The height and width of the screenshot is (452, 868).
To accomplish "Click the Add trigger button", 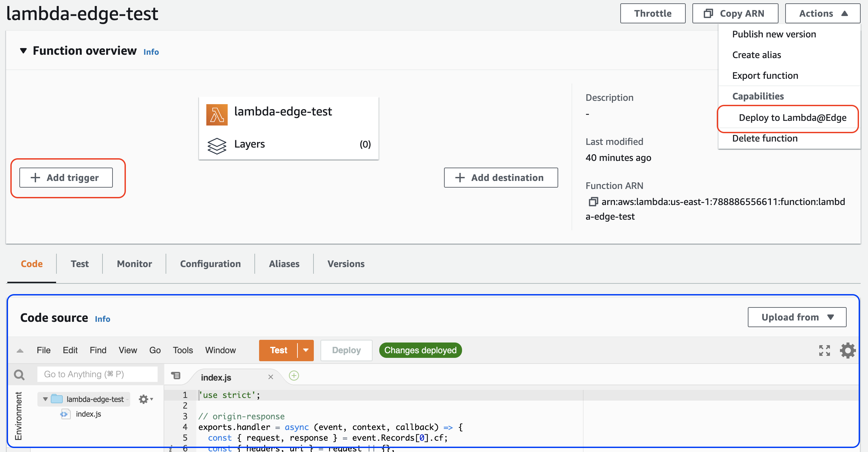I will pos(66,178).
